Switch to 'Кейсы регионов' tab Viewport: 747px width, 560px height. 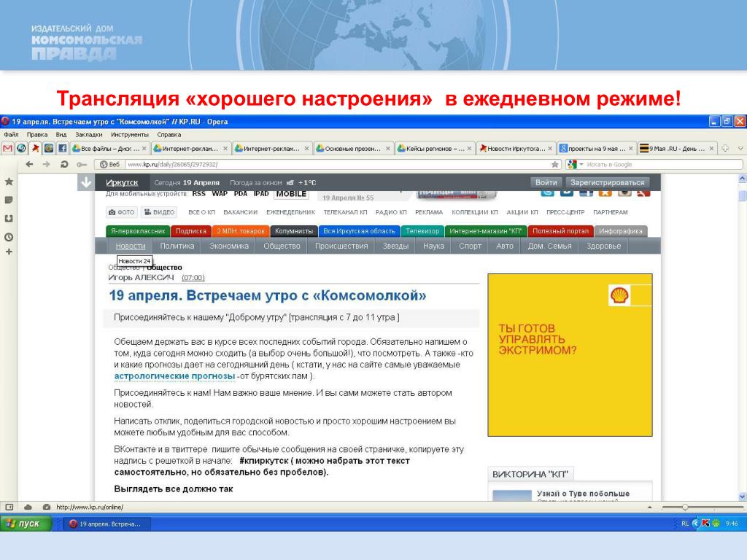click(x=435, y=149)
